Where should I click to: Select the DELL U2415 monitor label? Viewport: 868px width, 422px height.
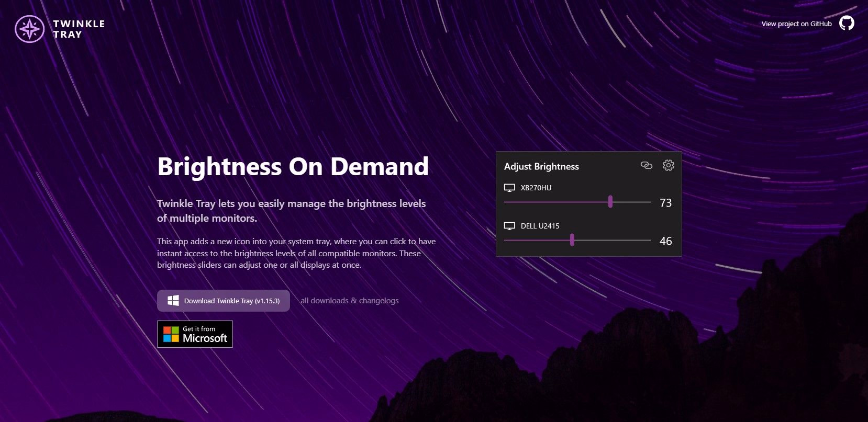(540, 226)
